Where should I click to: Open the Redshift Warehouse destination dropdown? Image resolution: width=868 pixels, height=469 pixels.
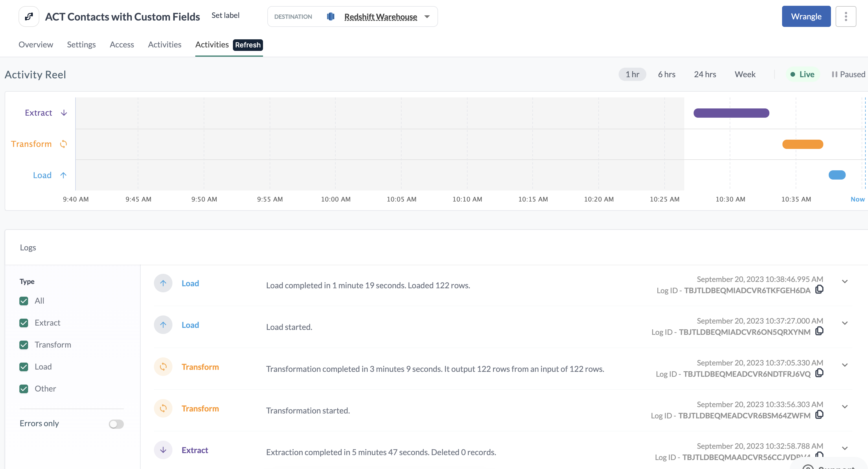click(x=427, y=17)
